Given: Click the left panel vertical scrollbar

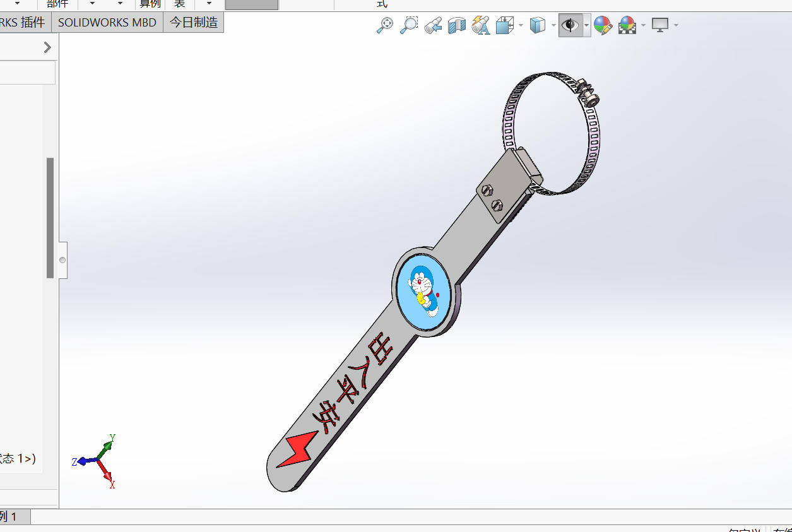Looking at the screenshot, I should 50,218.
